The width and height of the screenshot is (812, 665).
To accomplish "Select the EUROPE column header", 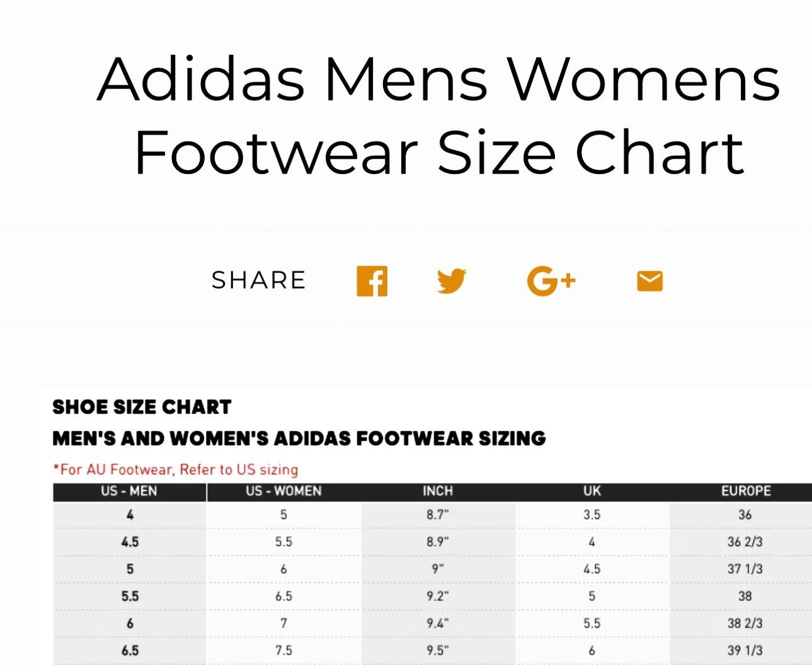I will (745, 491).
